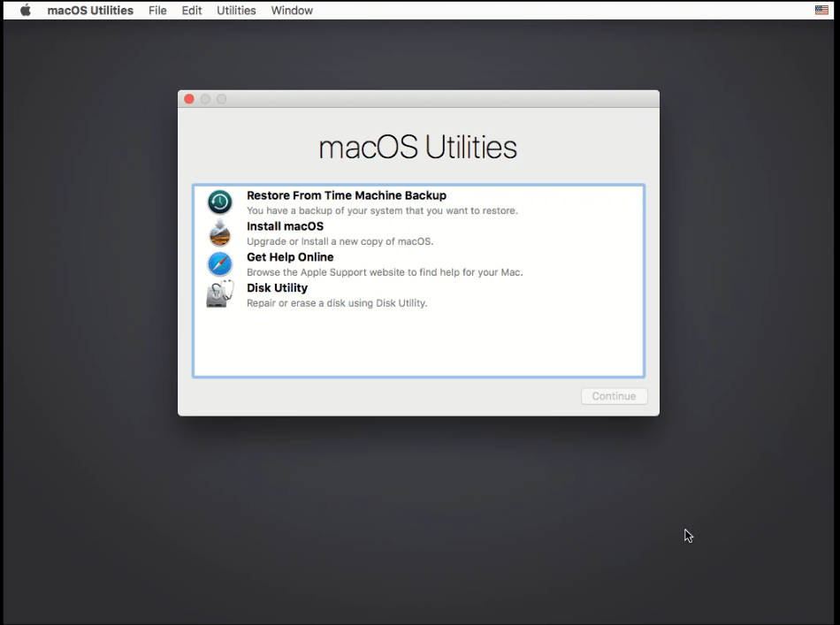Viewport: 840px width, 625px height.
Task: Open the Window menu
Action: point(292,10)
